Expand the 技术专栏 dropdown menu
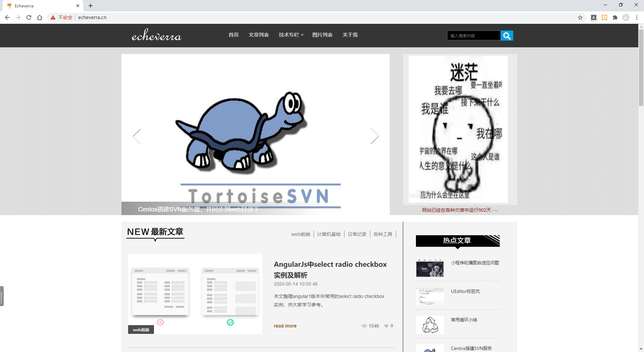Screen dimensions: 644x352 click(x=291, y=35)
